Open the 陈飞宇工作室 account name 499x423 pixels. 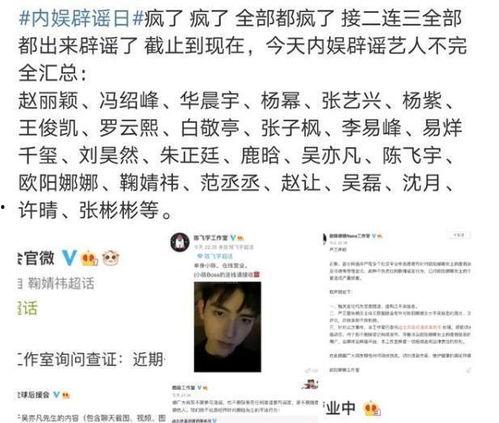[x=211, y=238]
